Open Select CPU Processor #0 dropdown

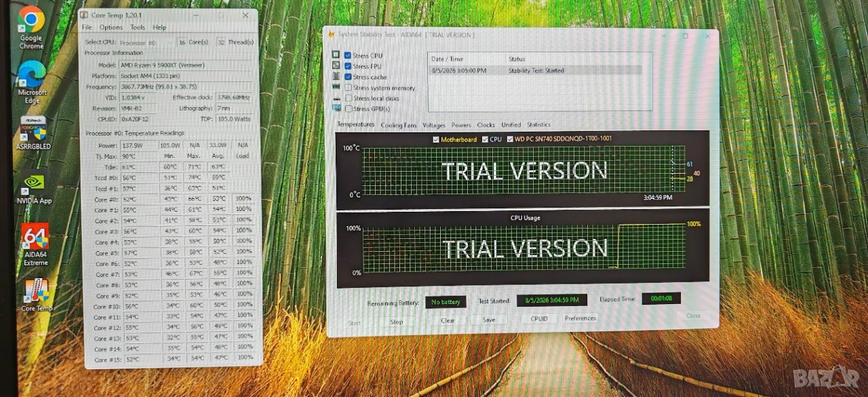(x=146, y=42)
